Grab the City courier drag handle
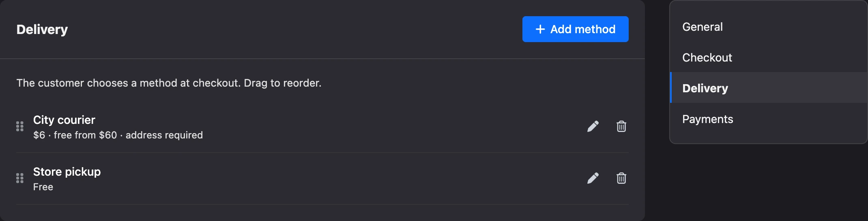Viewport: 868px width, 221px height. pos(20,127)
